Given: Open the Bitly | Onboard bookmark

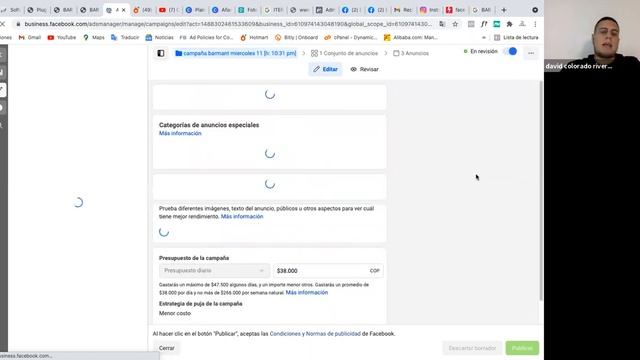Looking at the screenshot, I should coord(296,37).
